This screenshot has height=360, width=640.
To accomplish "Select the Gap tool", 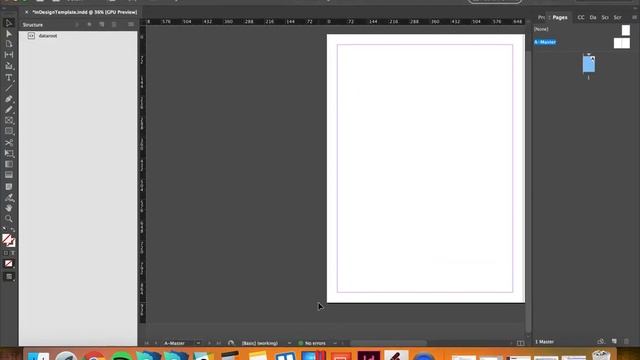I will 9,55.
